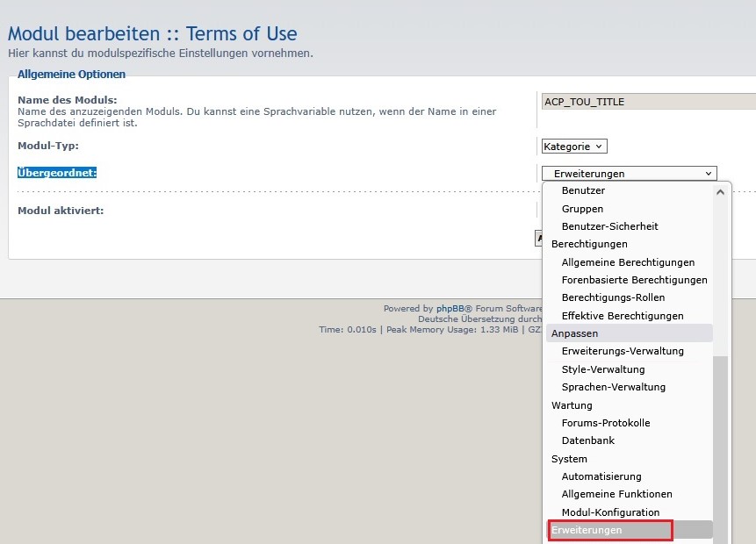Screen dimensions: 756x544
Task: Select Berechtigungen category option
Action: click(x=589, y=244)
